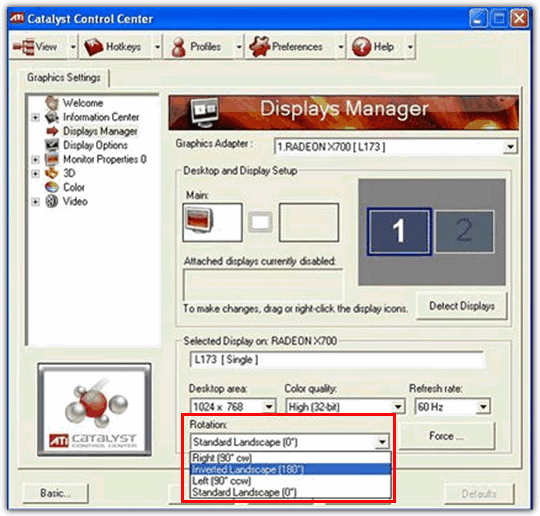540x516 pixels.
Task: Click the Display Options icon
Action: tap(52, 145)
